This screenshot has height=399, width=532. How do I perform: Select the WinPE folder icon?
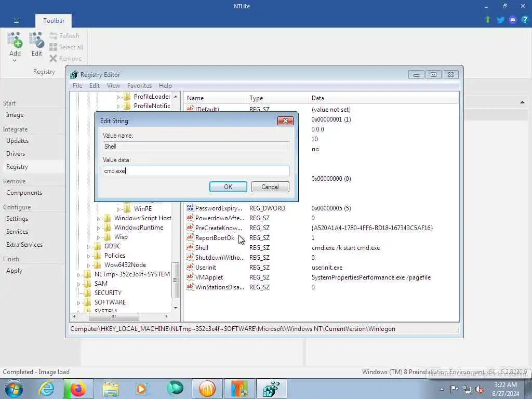(127, 209)
